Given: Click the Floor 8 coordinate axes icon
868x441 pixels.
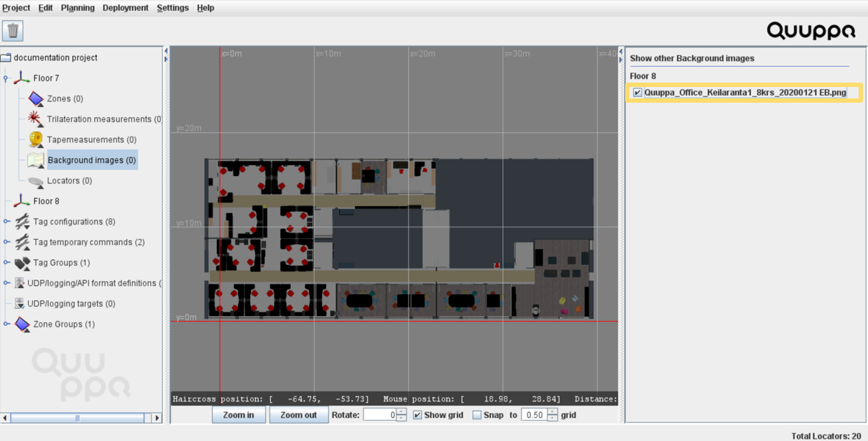Looking at the screenshot, I should [22, 201].
